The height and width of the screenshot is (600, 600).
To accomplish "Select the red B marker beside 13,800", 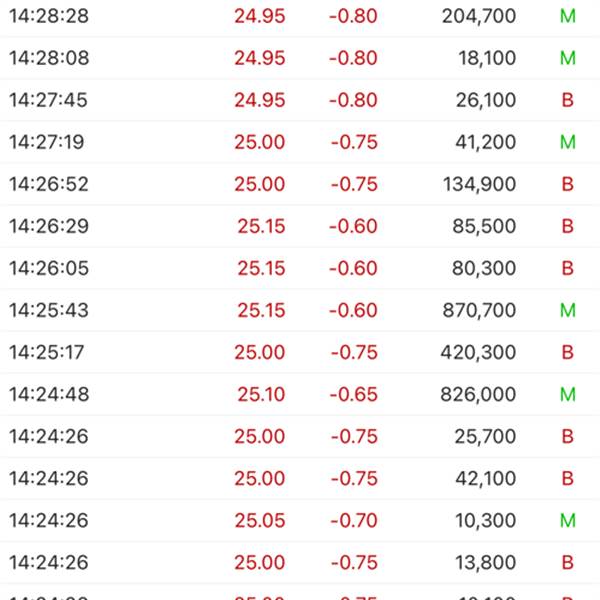I will click(x=568, y=562).
